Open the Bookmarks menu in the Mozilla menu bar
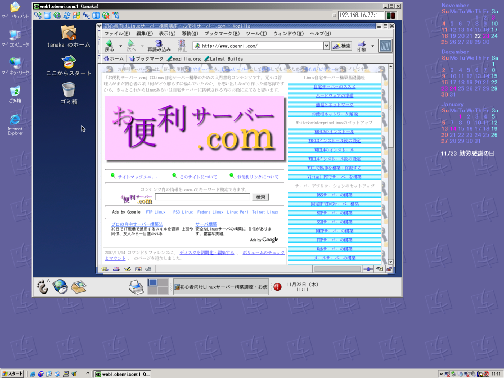 [222, 33]
